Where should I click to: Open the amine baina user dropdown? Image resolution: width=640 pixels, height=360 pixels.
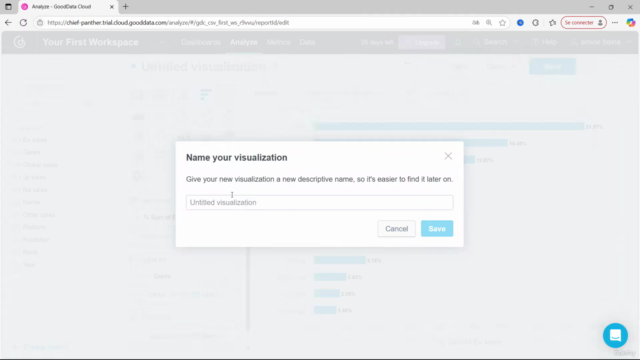[x=601, y=42]
